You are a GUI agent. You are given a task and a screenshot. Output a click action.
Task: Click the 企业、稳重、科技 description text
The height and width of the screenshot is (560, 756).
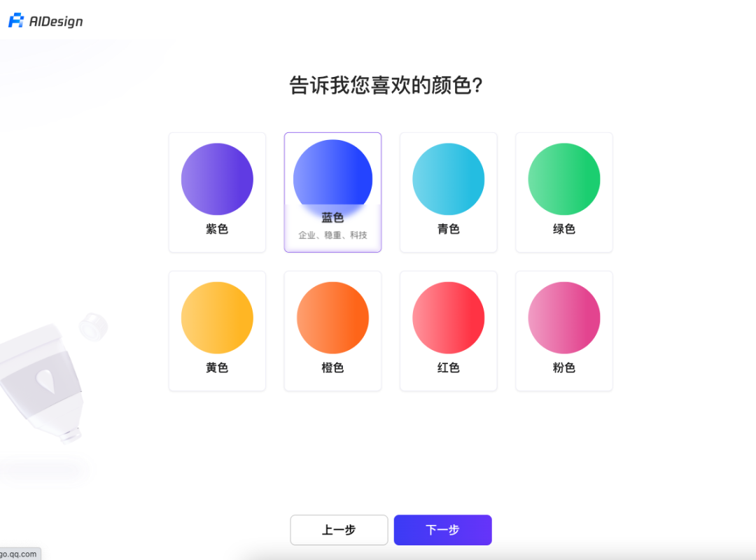(332, 235)
